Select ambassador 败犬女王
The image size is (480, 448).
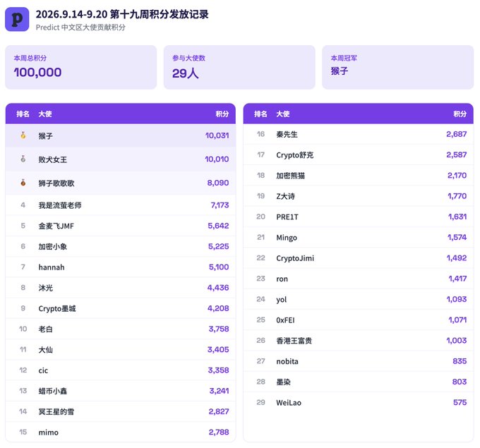coord(53,159)
